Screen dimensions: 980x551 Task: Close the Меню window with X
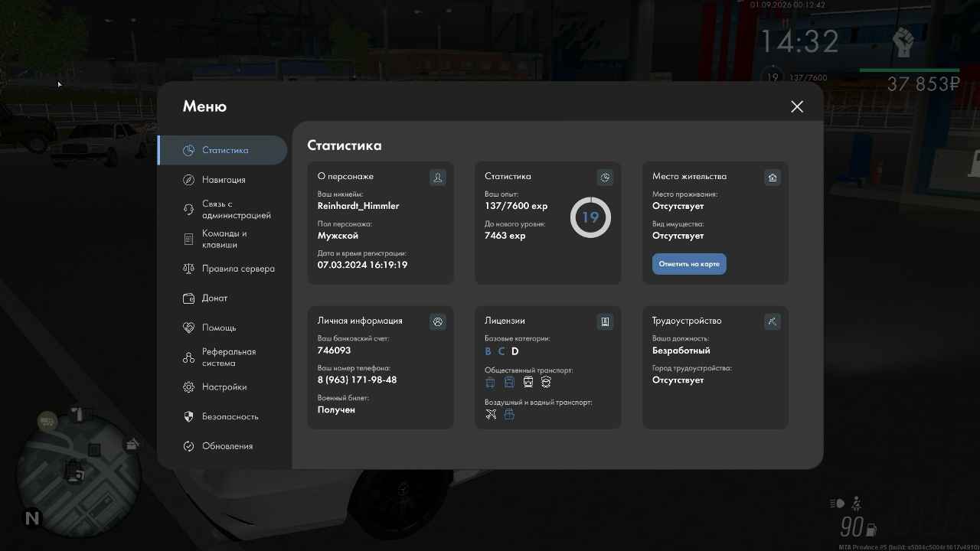(x=797, y=106)
